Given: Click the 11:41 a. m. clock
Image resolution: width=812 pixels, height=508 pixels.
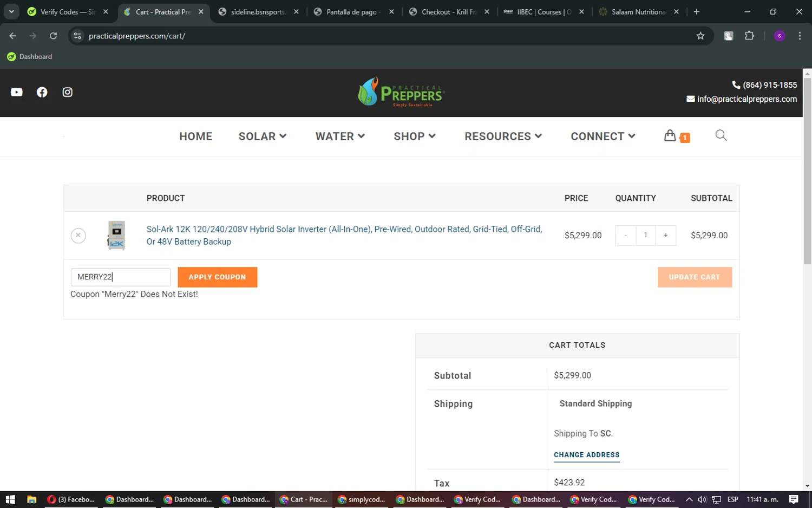Looking at the screenshot, I should click(763, 499).
